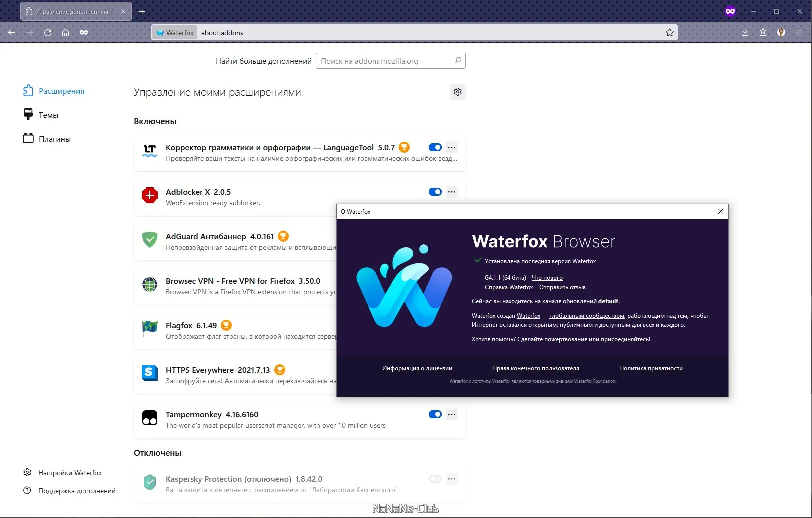The width and height of the screenshot is (812, 518).
Task: Open the downloads panel
Action: [x=745, y=33]
